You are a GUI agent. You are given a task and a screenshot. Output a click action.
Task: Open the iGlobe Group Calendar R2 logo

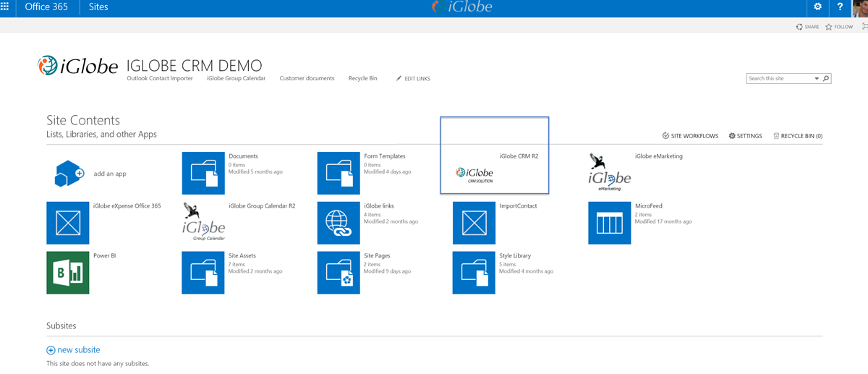(203, 223)
